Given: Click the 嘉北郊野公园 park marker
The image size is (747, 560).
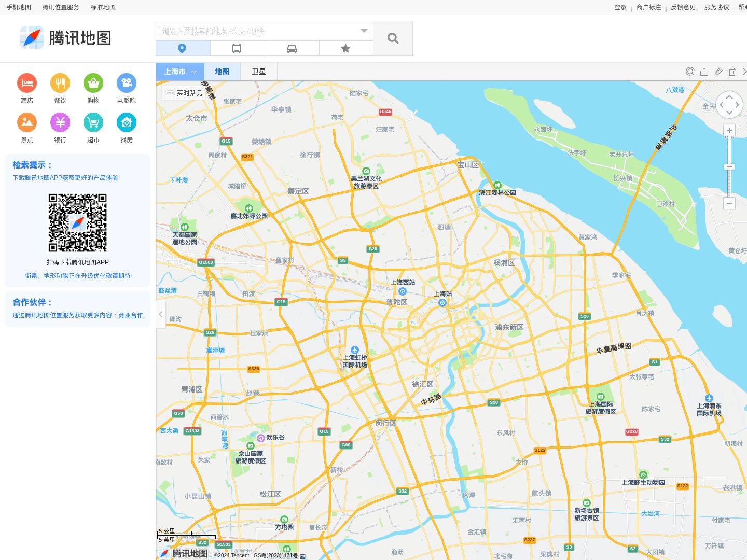Looking at the screenshot, I should point(249,208).
